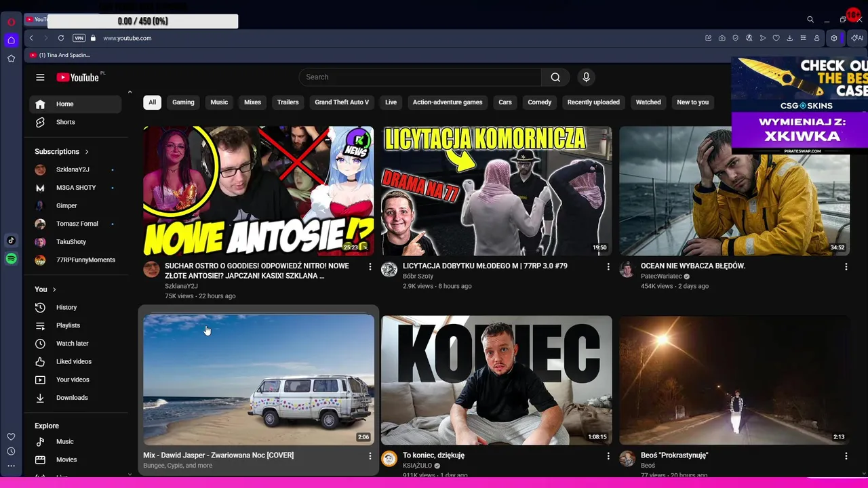Image resolution: width=868 pixels, height=488 pixels.
Task: Click the address bar URL
Action: pos(127,38)
